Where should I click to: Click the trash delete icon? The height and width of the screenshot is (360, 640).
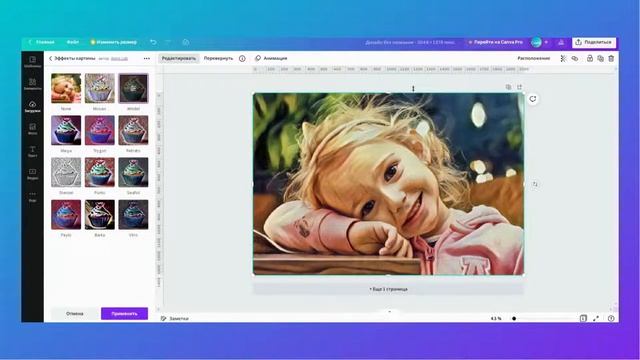click(x=611, y=58)
